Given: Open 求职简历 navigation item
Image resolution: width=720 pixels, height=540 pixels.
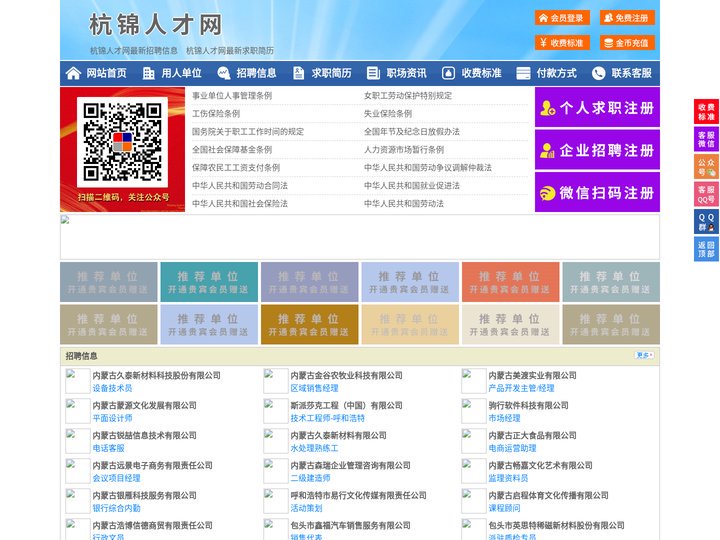Looking at the screenshot, I should click(332, 73).
